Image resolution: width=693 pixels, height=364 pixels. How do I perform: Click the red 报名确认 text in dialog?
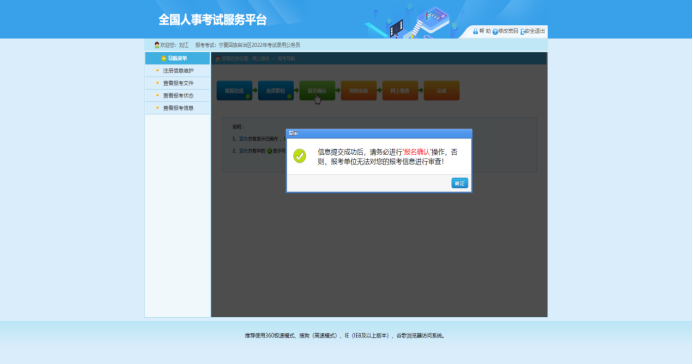click(x=417, y=152)
